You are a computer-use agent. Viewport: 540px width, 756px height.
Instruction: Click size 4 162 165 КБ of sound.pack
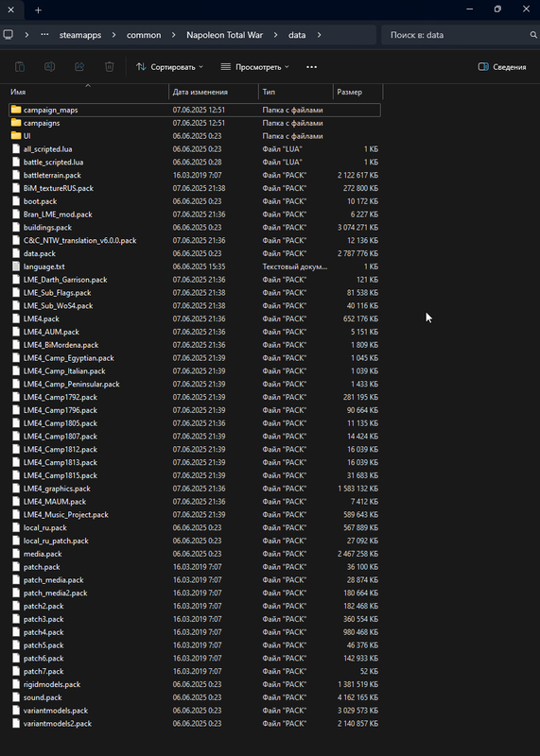pos(358,697)
